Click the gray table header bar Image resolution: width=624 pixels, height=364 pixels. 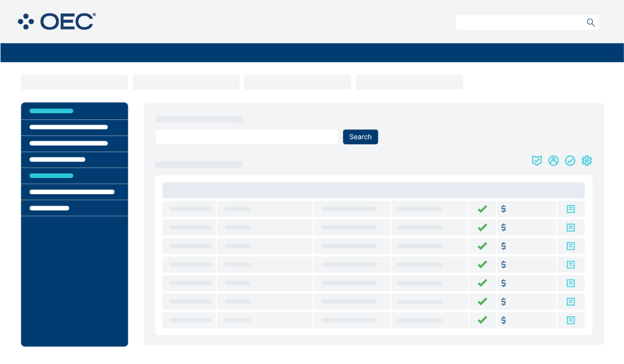[x=374, y=190]
